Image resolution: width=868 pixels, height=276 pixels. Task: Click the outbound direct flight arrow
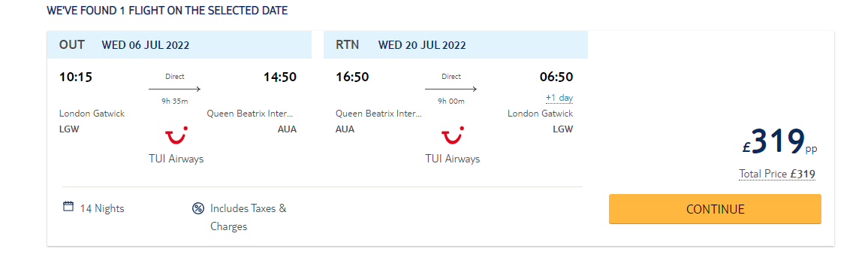click(x=174, y=89)
